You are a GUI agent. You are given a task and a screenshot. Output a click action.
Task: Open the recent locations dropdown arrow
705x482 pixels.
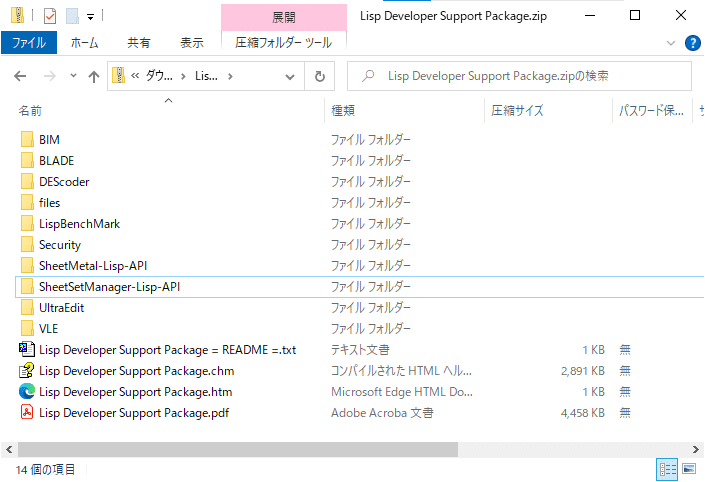(x=73, y=76)
